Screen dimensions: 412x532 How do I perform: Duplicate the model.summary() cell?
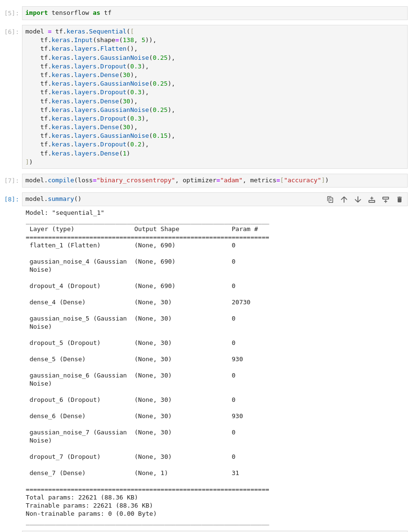click(330, 199)
